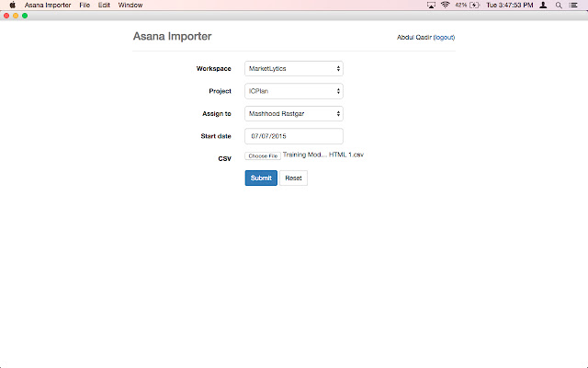Open the user account menu icon

(x=543, y=5)
